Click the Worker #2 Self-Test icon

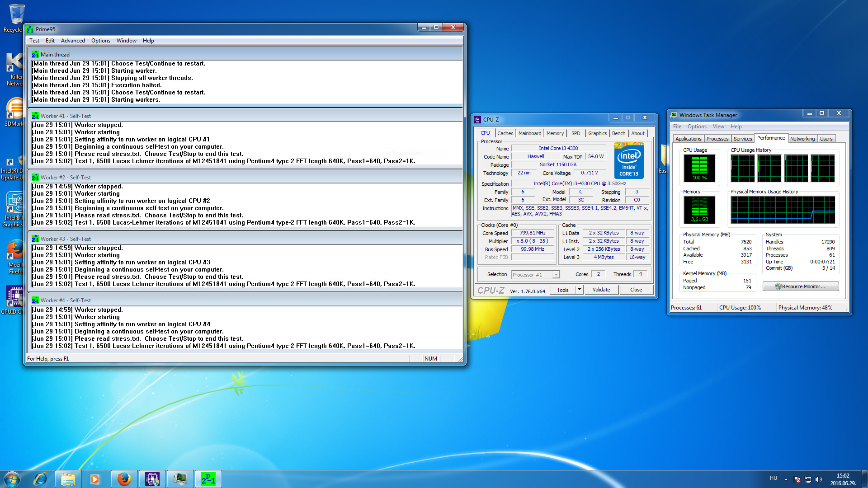(35, 178)
